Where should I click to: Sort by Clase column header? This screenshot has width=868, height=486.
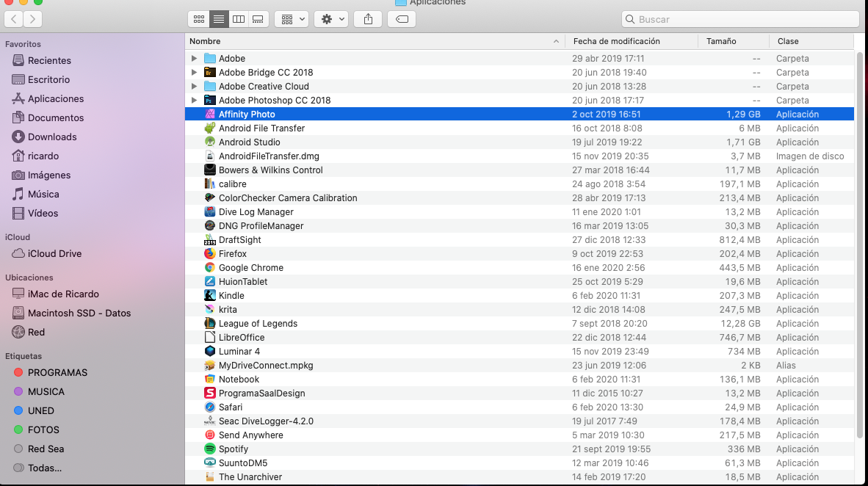[811, 41]
